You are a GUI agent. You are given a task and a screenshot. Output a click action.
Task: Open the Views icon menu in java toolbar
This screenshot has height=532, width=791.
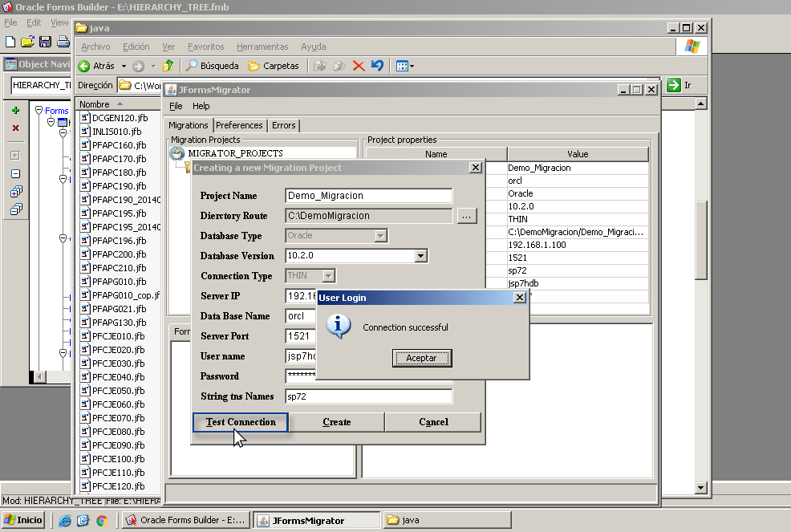point(405,66)
